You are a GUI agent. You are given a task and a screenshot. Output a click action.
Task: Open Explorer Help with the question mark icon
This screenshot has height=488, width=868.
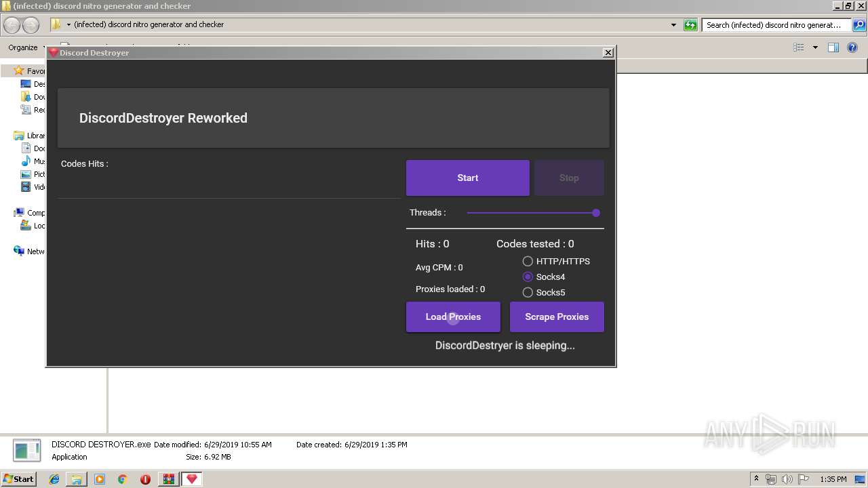click(x=853, y=47)
